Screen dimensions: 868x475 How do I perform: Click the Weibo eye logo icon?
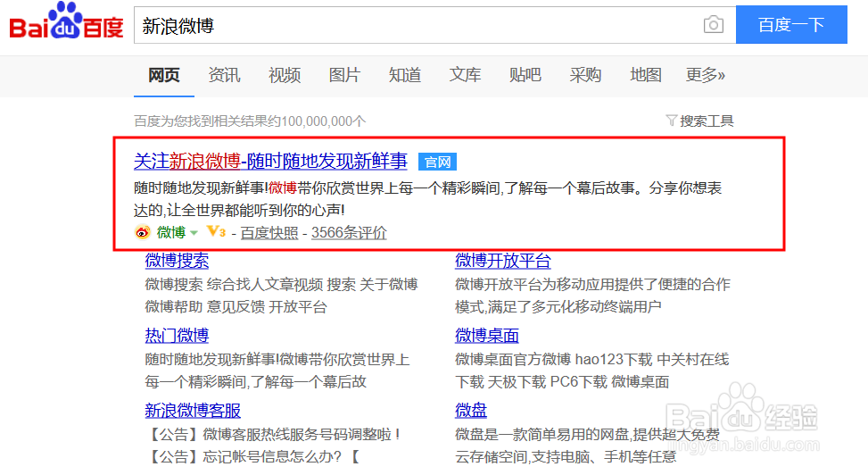[142, 232]
